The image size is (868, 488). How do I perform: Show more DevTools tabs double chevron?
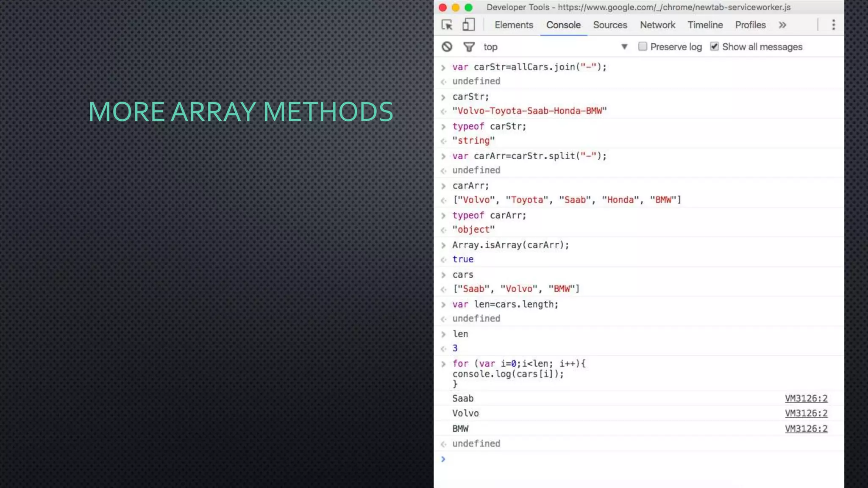click(782, 25)
